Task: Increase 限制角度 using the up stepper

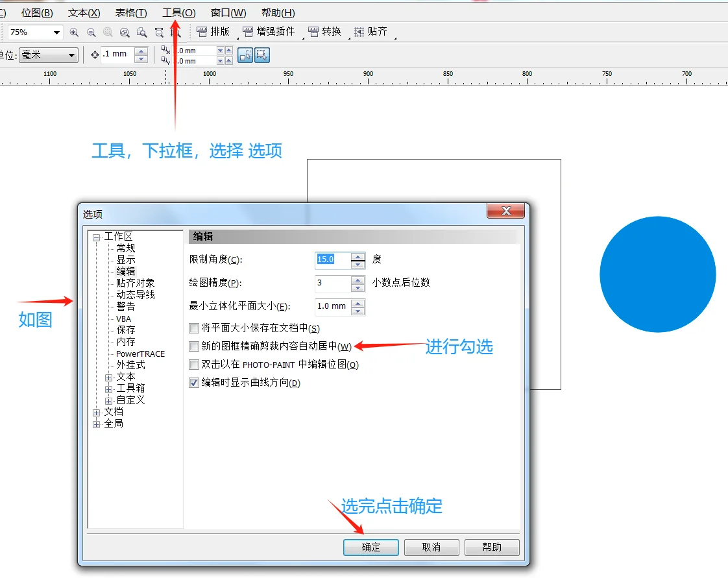Action: 358,256
